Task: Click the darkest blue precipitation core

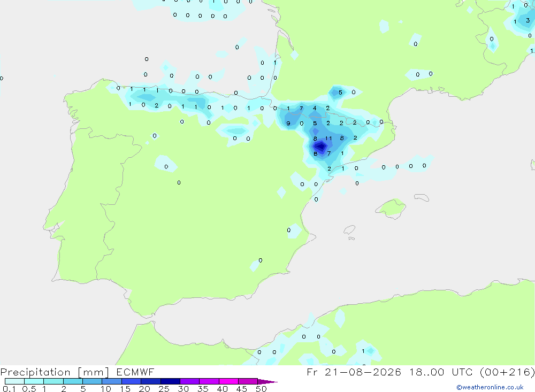Action: (x=320, y=147)
